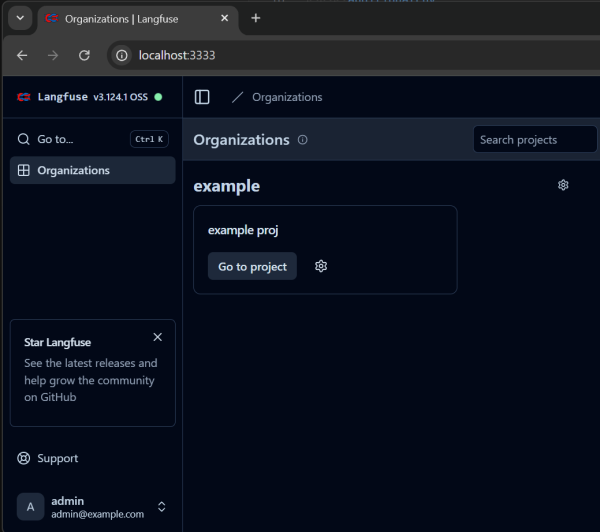600x532 pixels.
Task: Focus the Search projects field
Action: tap(534, 139)
